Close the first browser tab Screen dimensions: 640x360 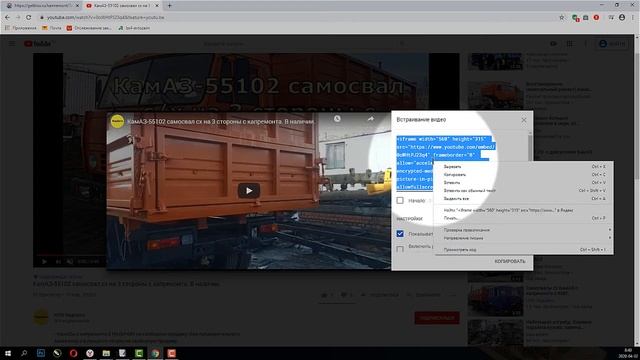click(77, 6)
